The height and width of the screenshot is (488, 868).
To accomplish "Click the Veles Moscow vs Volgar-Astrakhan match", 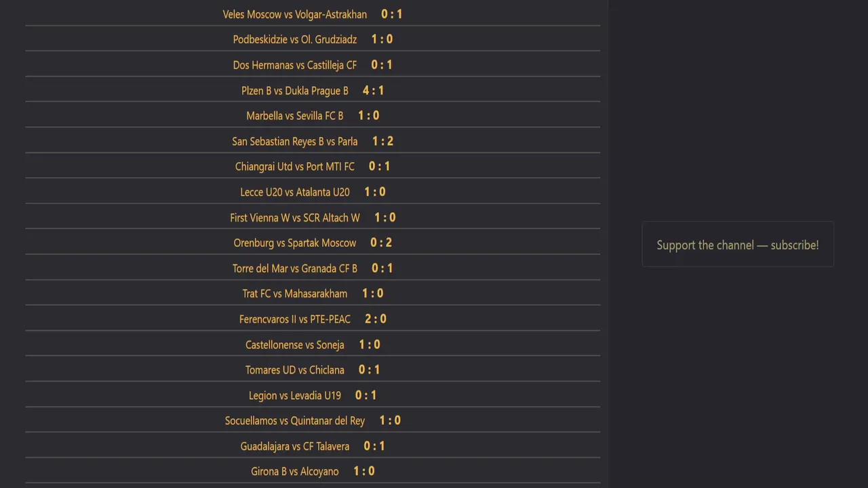I will click(x=295, y=14).
